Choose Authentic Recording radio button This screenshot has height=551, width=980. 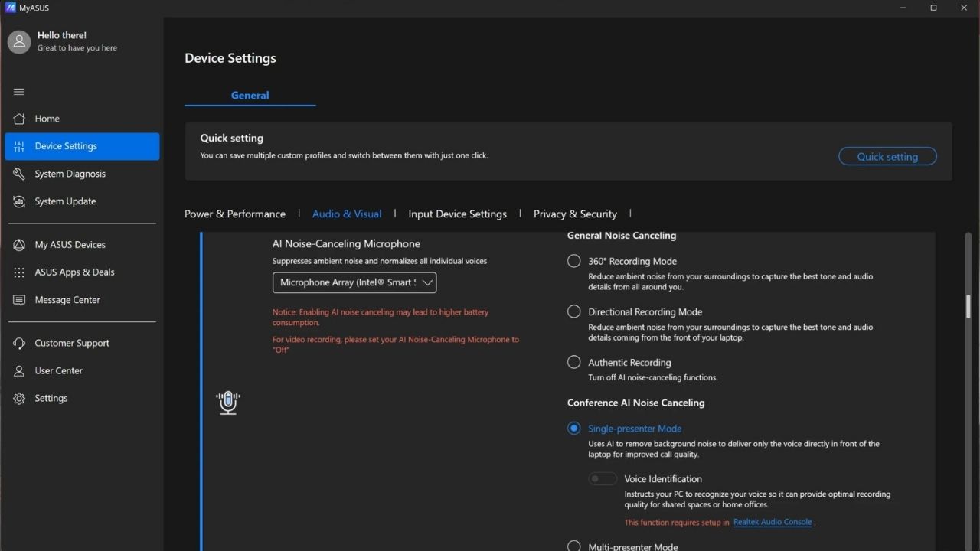[573, 362]
